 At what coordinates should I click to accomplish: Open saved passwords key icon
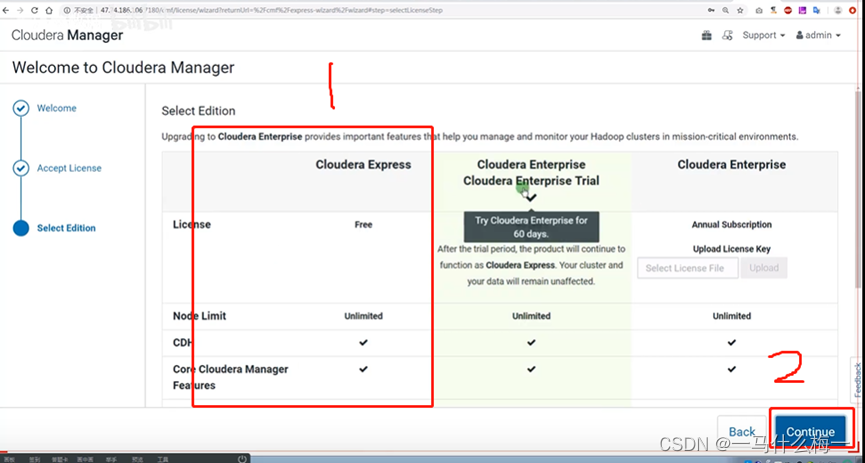click(x=711, y=10)
